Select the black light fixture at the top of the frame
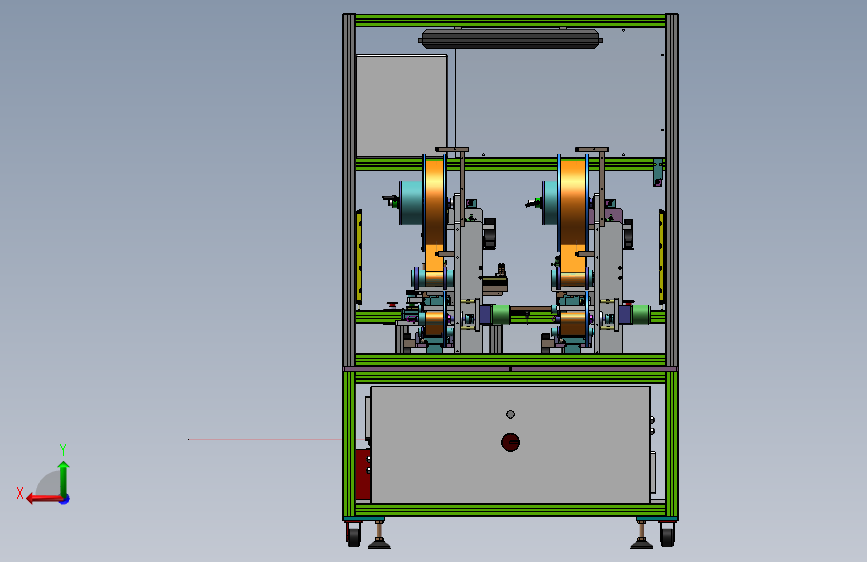The image size is (867, 562). [x=510, y=39]
